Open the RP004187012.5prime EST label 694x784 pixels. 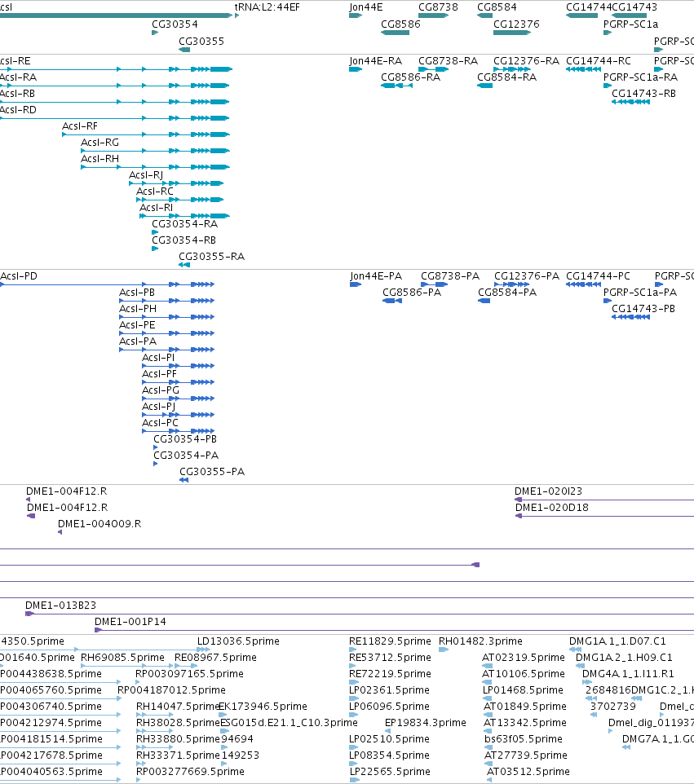click(171, 690)
